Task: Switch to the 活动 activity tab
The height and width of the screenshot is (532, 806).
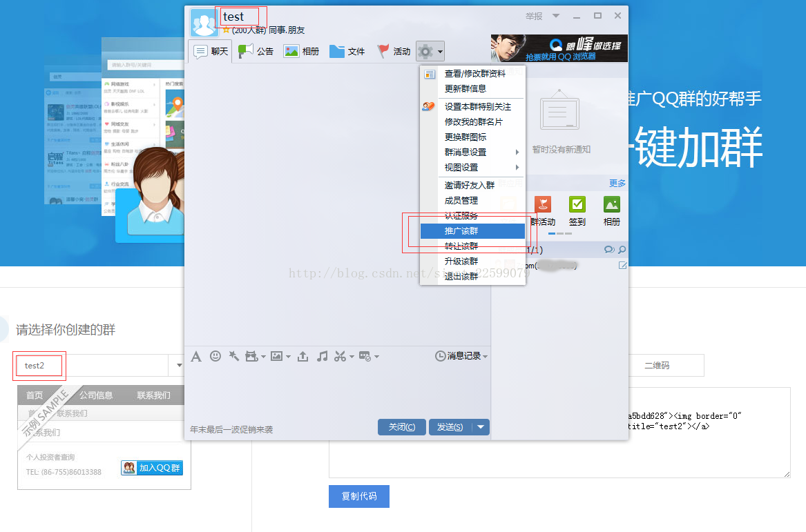Action: tap(393, 51)
